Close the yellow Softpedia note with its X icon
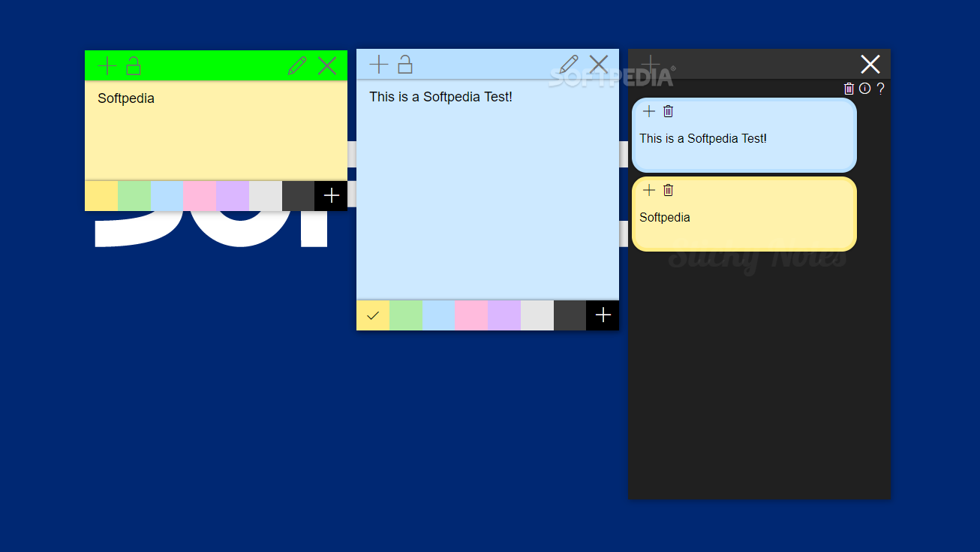This screenshot has height=552, width=980. 327,66
